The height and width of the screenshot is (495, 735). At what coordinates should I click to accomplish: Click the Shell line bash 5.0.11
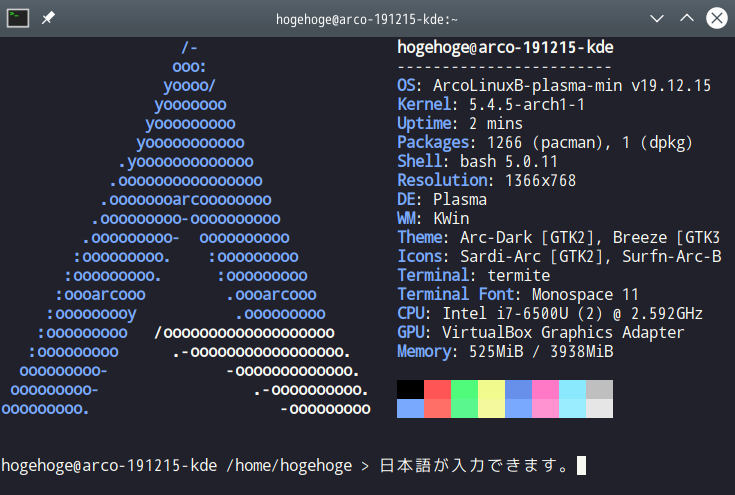point(478,162)
